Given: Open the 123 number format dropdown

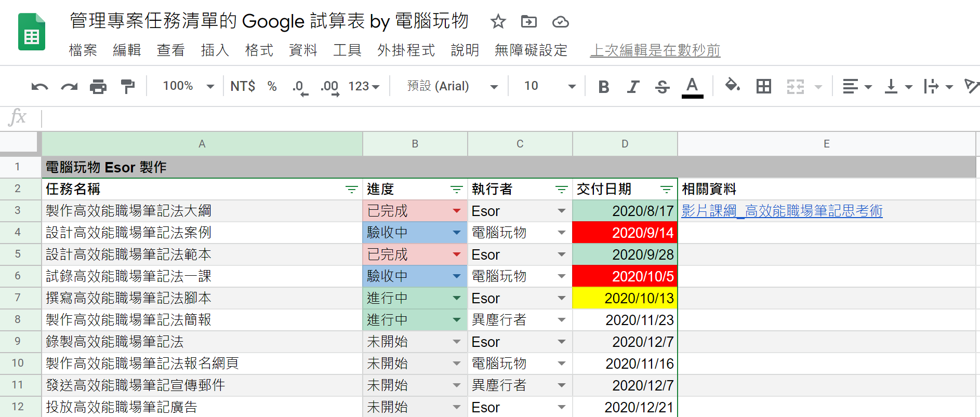Looking at the screenshot, I should (x=364, y=86).
